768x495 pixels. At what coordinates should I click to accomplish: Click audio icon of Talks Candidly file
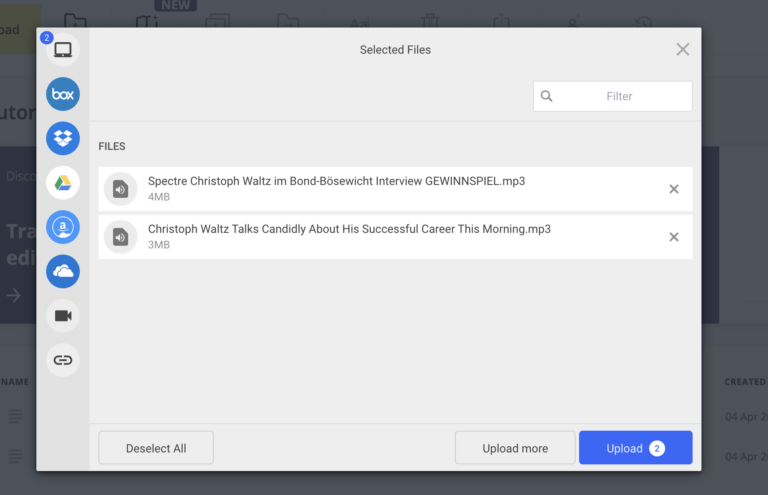[x=120, y=237]
